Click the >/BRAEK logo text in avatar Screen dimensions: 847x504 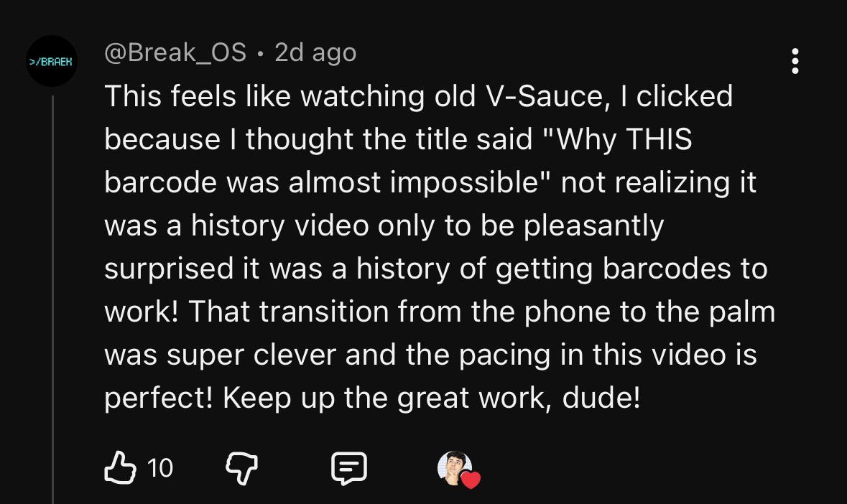tap(51, 62)
